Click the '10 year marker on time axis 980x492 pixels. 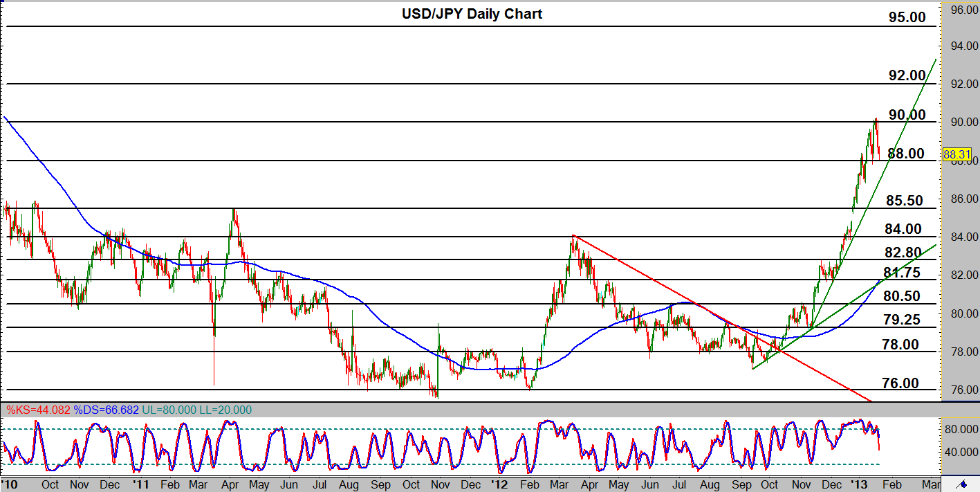coord(9,484)
